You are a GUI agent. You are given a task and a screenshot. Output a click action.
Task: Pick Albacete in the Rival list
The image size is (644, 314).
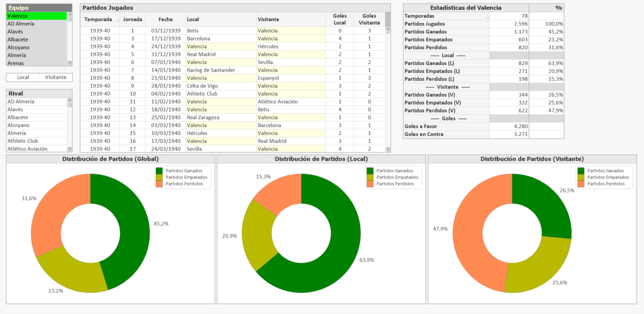pyautogui.click(x=36, y=117)
